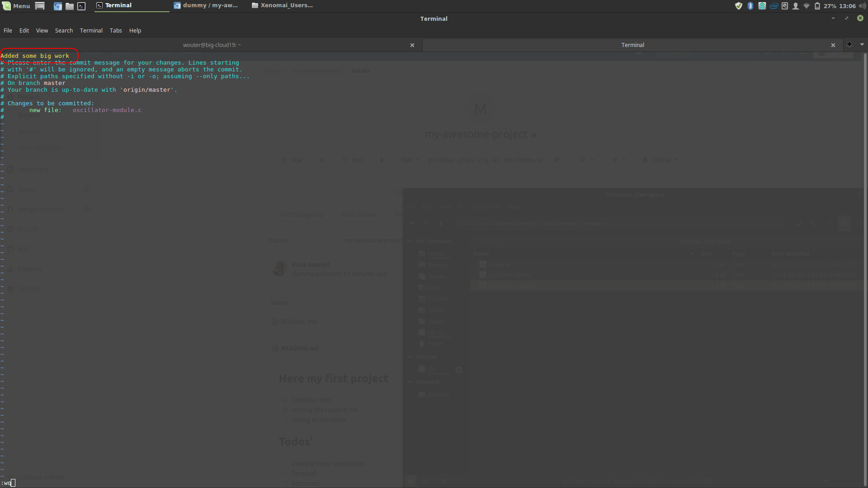
Task: Open the terminal Edit menu
Action: pos(24,30)
